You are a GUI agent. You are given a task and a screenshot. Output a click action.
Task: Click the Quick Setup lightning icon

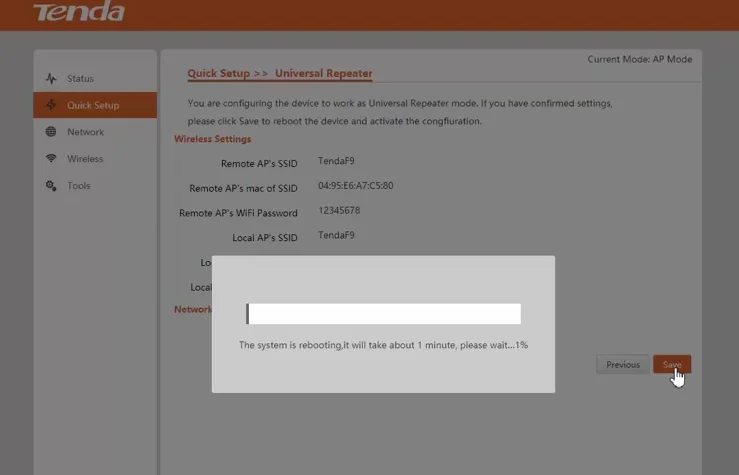[51, 105]
